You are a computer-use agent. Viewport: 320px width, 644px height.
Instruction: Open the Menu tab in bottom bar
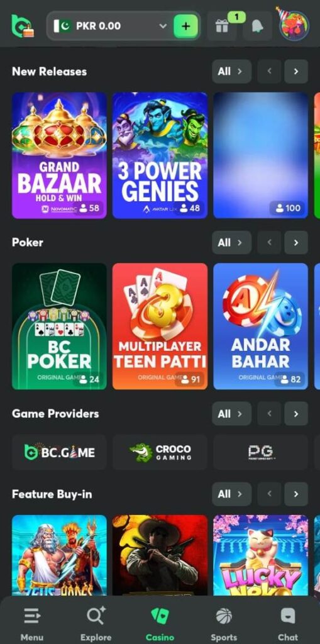[31, 623]
